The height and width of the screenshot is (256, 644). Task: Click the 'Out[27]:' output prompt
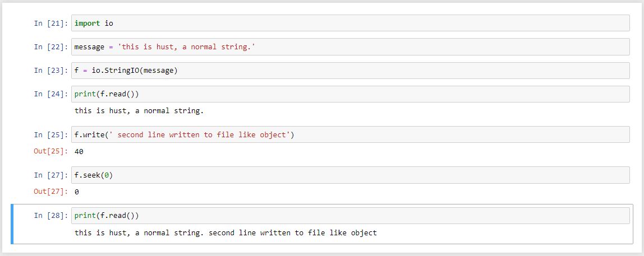(x=50, y=192)
